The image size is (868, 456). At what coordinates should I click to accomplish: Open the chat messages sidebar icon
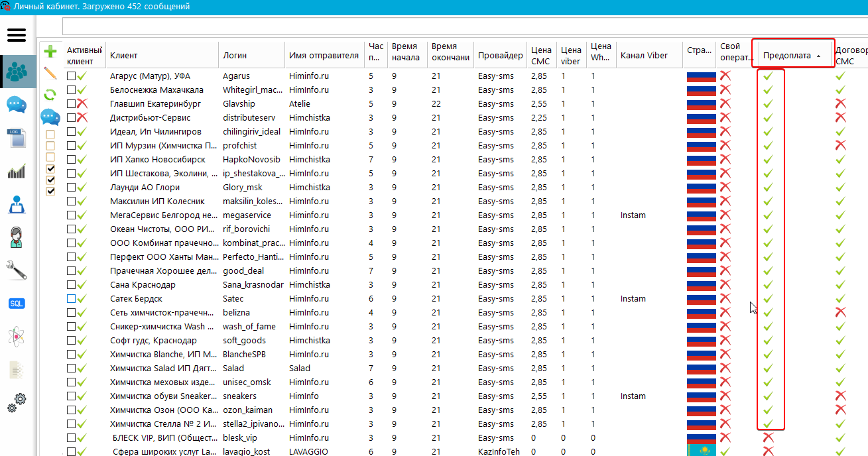[x=17, y=105]
